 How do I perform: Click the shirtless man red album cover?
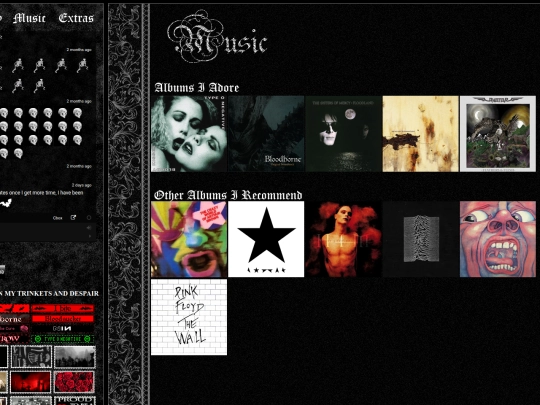coord(343,239)
